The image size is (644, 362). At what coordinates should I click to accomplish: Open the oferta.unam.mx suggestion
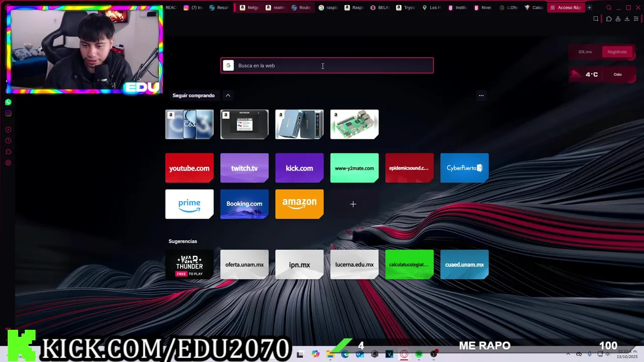(245, 264)
